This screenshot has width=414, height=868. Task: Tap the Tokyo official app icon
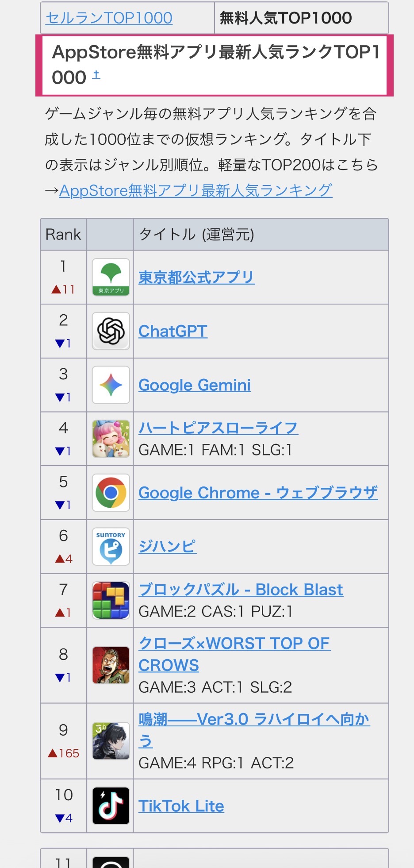pos(111,278)
